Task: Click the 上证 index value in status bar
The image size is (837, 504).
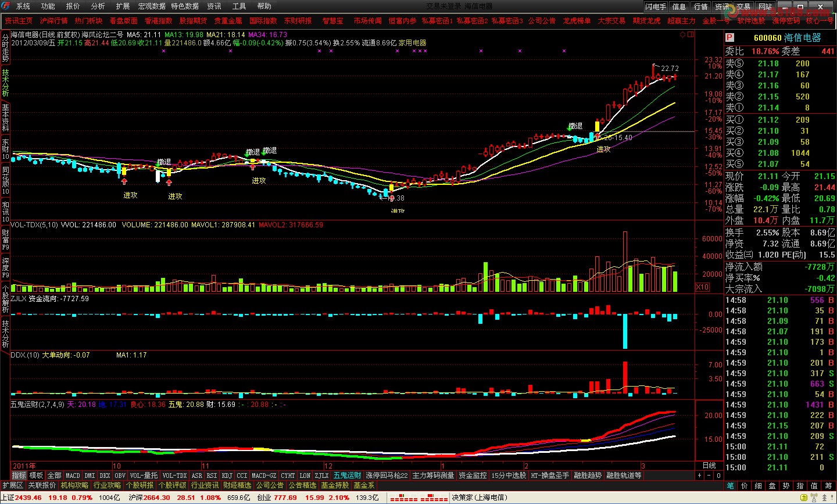Action: (28, 498)
